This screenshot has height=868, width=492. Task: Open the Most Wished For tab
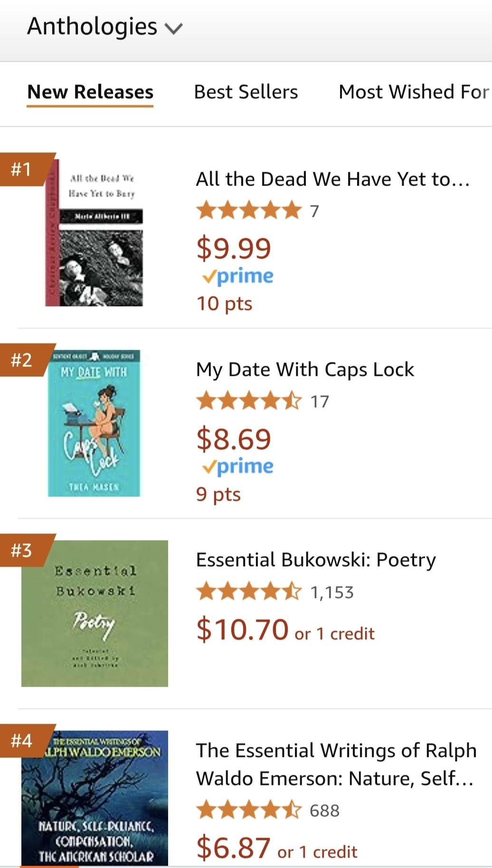coord(413,92)
